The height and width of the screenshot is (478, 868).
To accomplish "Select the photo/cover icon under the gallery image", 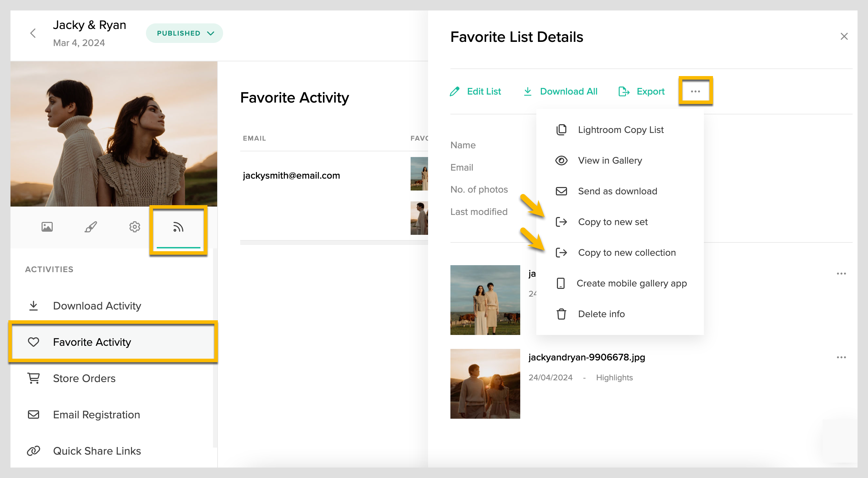I will [x=47, y=227].
